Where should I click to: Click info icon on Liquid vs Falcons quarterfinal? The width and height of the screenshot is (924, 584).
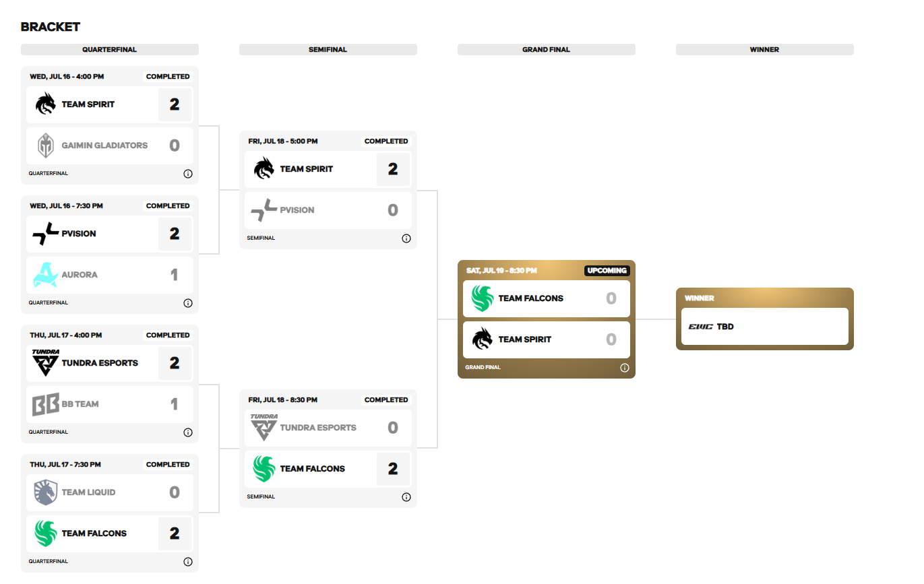click(188, 562)
